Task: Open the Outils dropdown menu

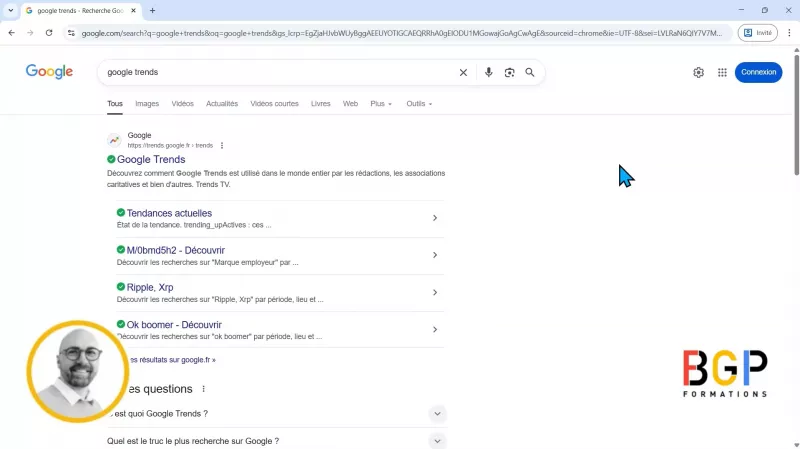Action: 419,104
